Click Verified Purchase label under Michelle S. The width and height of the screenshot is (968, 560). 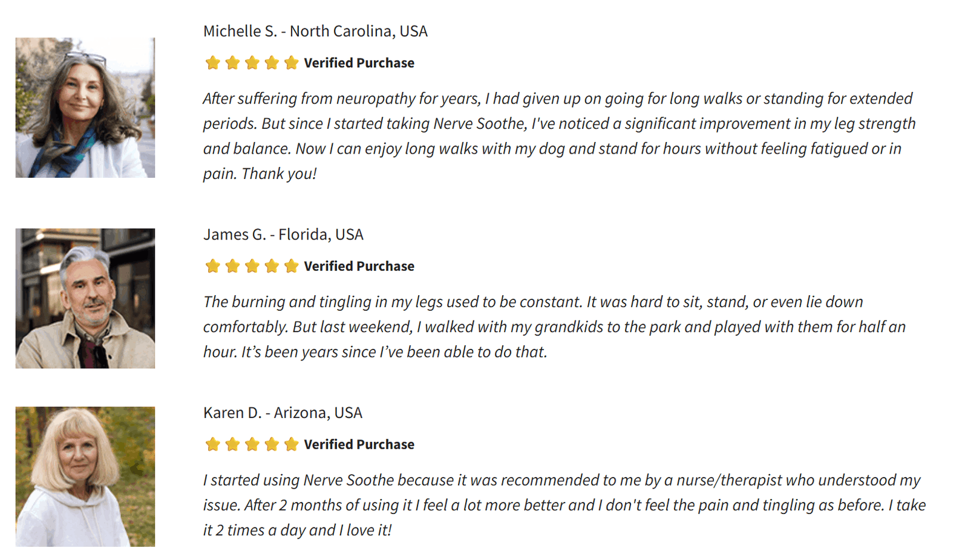coord(359,63)
